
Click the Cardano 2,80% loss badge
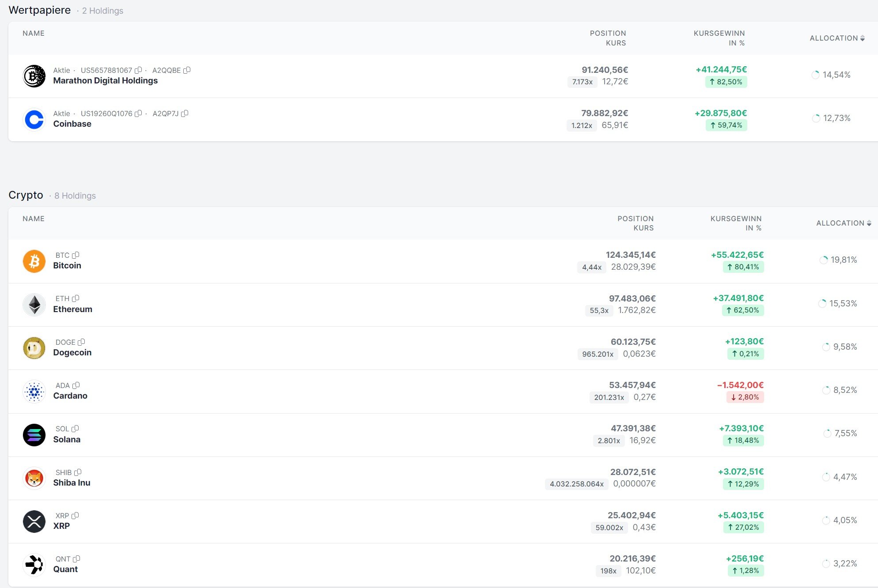[745, 397]
